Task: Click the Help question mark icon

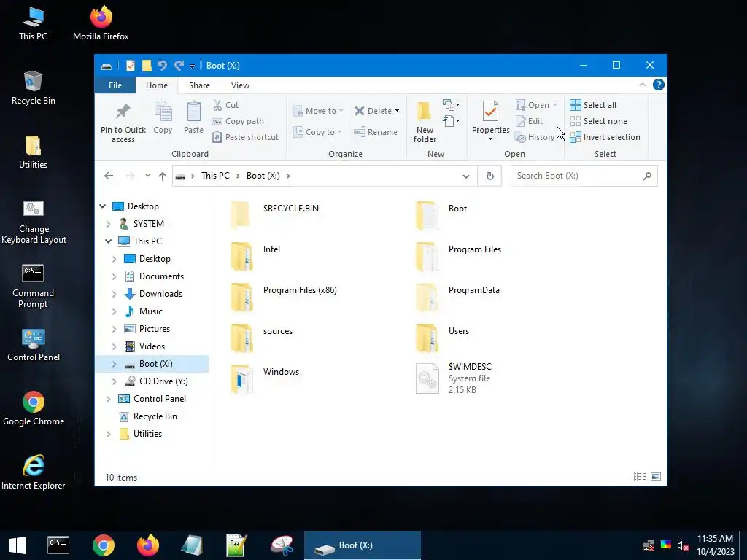Action: 659,85
